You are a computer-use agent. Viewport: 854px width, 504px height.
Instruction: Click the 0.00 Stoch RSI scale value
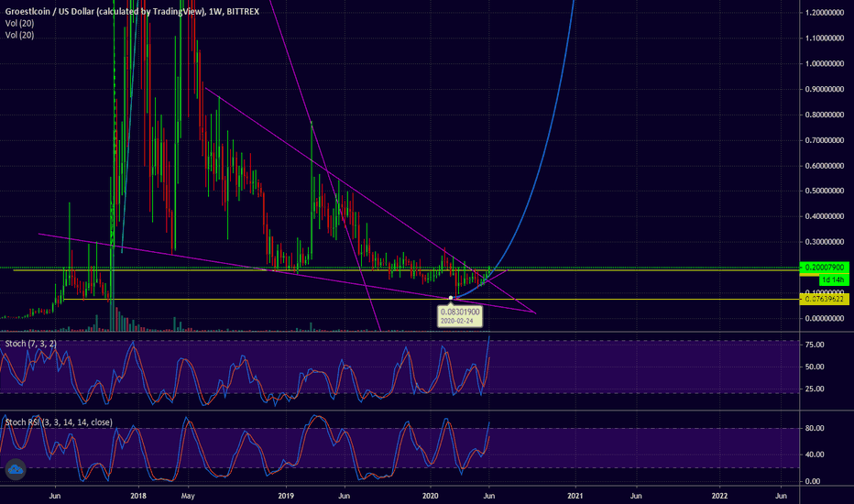point(813,481)
